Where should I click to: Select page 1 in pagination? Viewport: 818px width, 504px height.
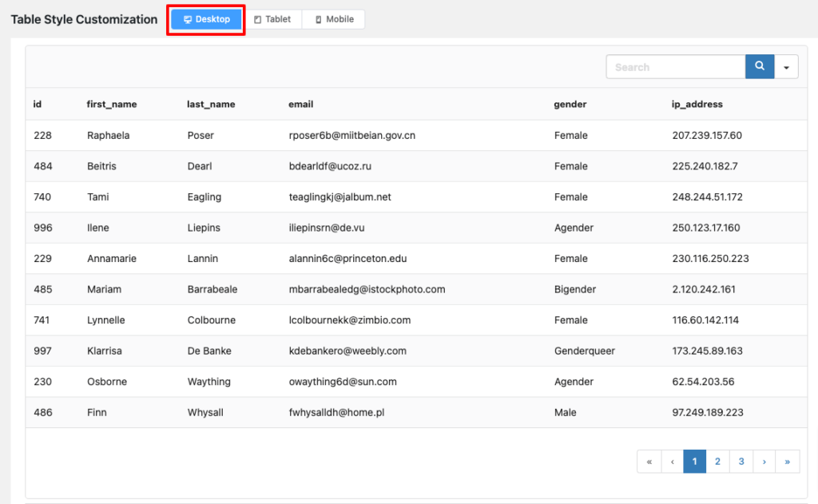694,461
